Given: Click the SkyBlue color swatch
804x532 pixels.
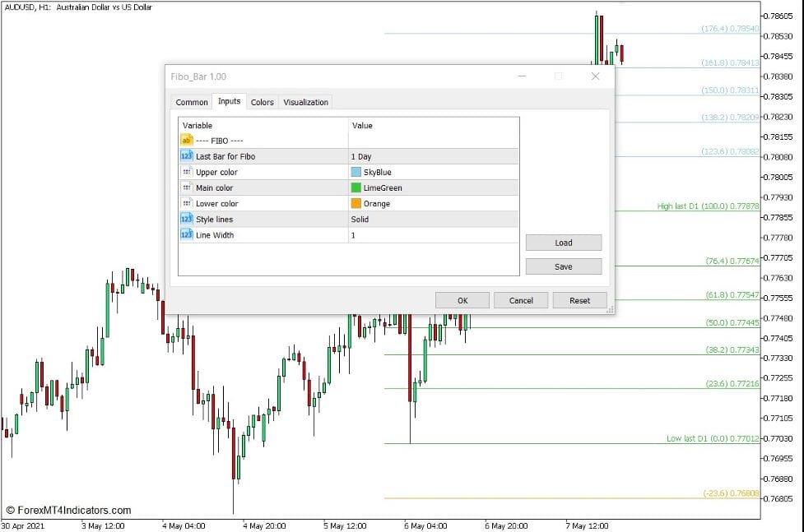Looking at the screenshot, I should (356, 173).
